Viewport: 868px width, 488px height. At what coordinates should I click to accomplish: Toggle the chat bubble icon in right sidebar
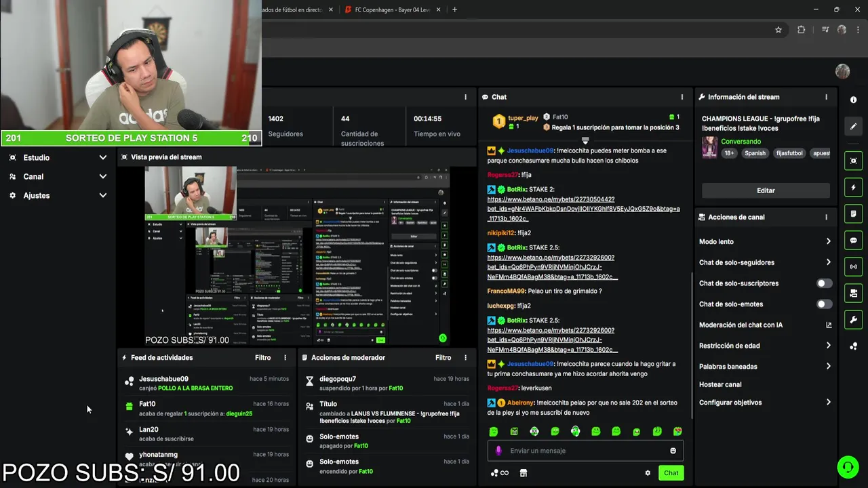click(x=853, y=240)
